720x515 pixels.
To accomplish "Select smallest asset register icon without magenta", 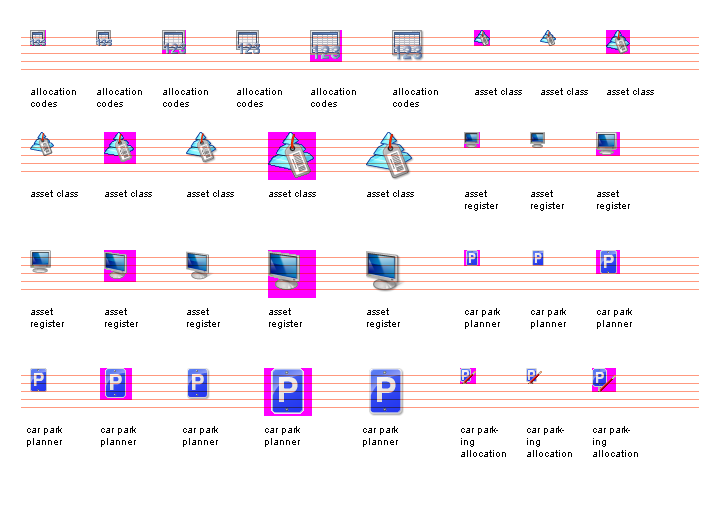I will (x=537, y=140).
